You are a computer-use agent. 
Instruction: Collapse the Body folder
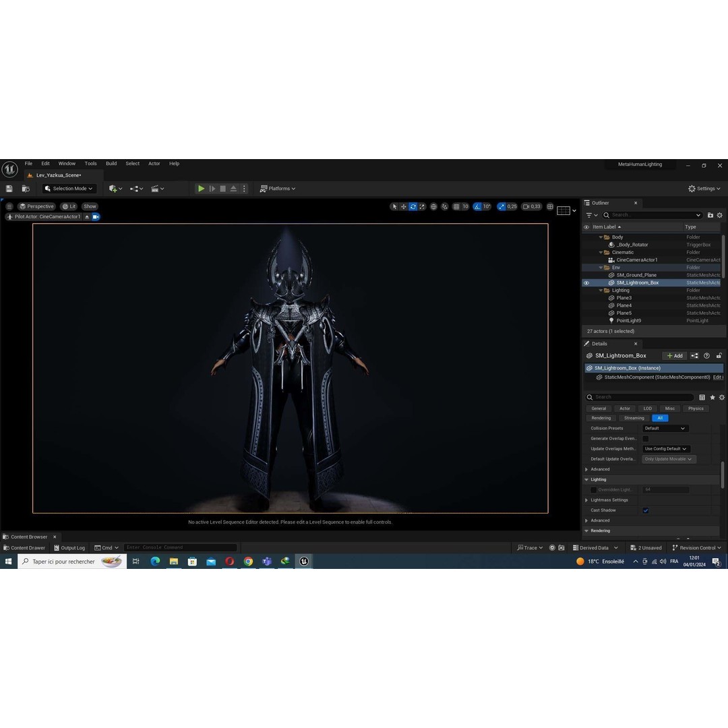601,237
